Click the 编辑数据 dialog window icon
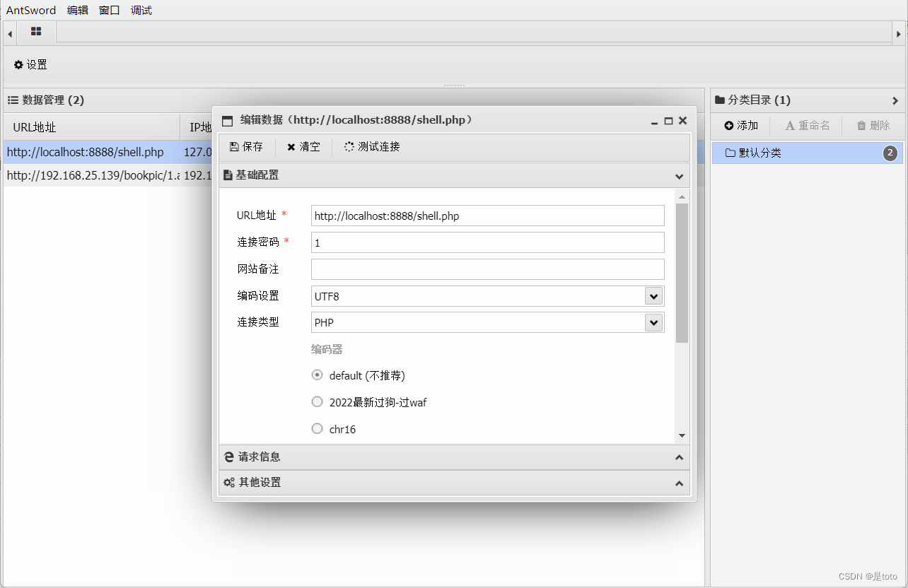Screen dimensions: 908x588 [x=227, y=121]
